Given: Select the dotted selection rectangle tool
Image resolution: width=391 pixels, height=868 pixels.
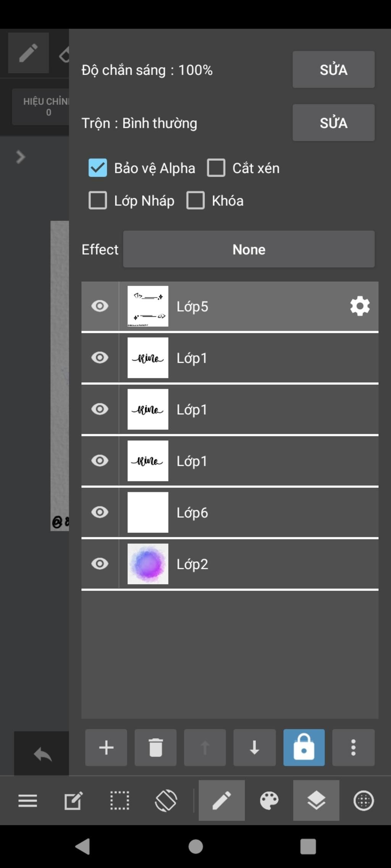Looking at the screenshot, I should click(120, 800).
